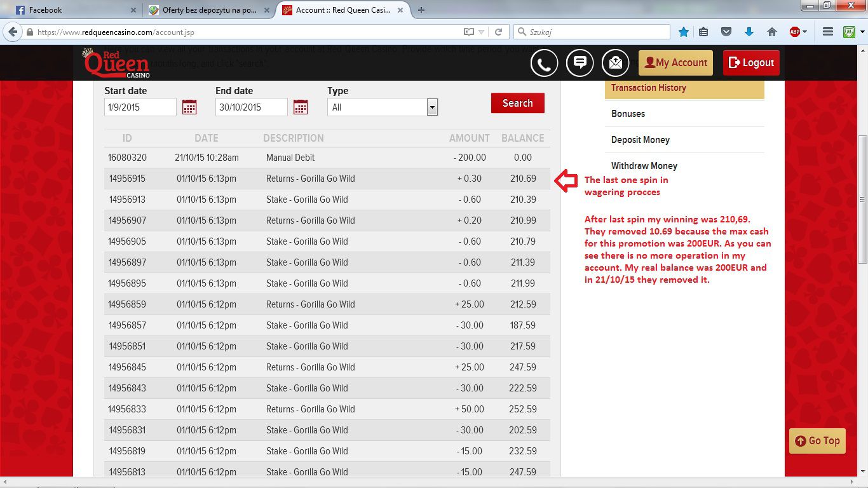Click the ID column header
Screen dimensions: 868x488
point(127,138)
